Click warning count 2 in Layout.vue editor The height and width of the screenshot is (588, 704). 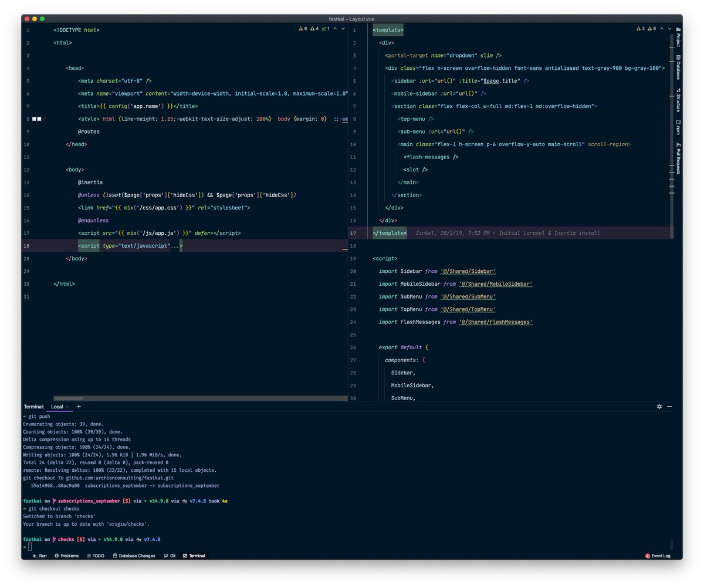tap(641, 29)
